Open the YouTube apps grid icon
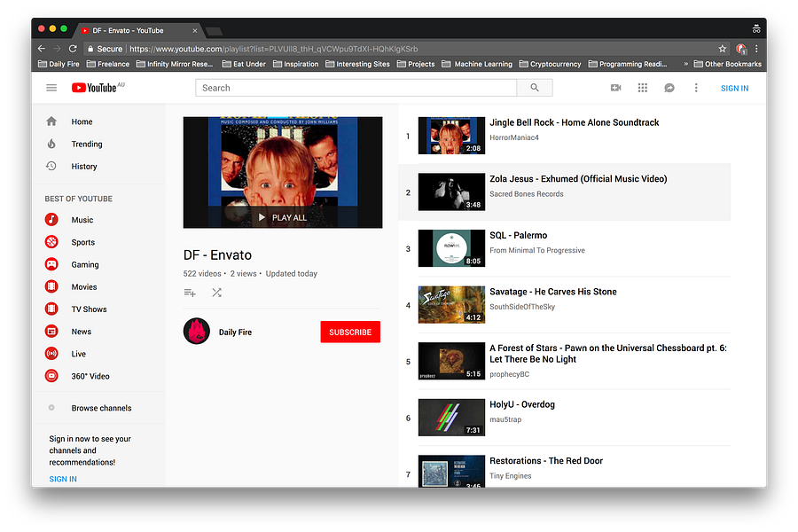The width and height of the screenshot is (798, 532). click(x=643, y=88)
